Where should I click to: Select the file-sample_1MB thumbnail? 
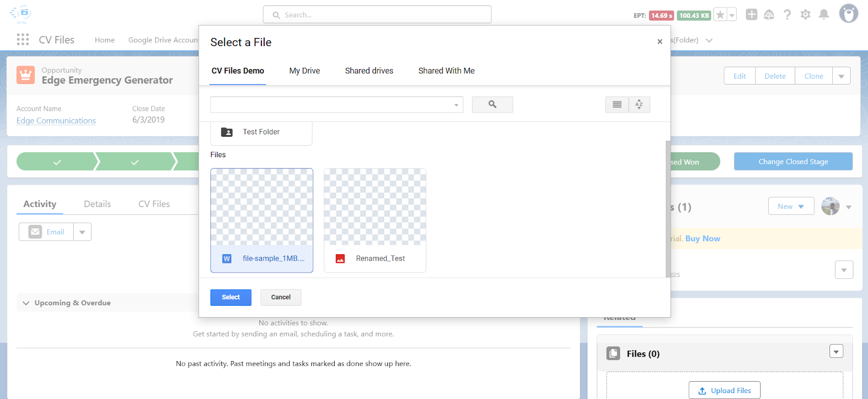[261, 207]
